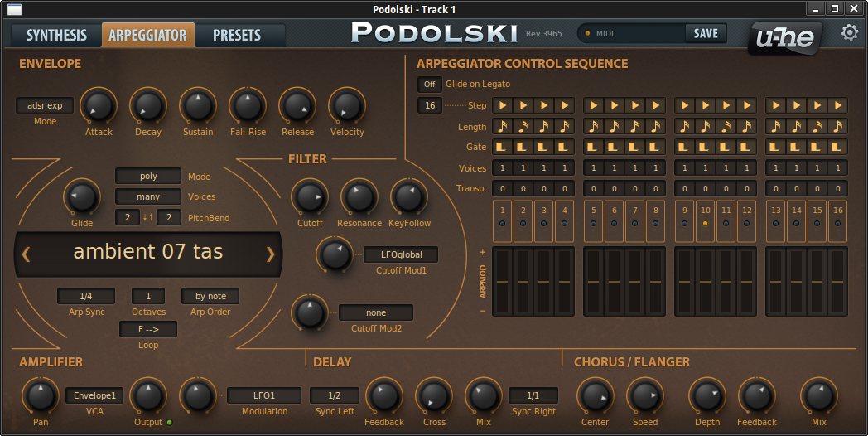The image size is (868, 436).
Task: Switch to the ARPEGGIATOR tab
Action: [x=147, y=35]
